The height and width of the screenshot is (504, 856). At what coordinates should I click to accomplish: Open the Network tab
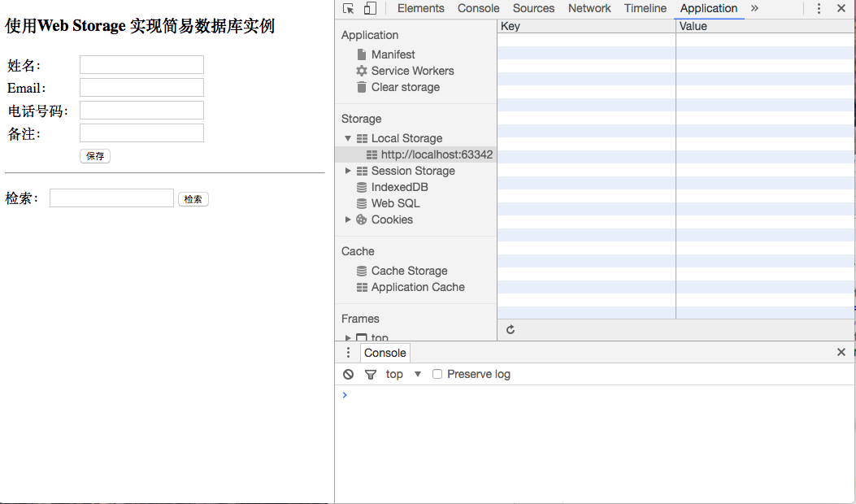[589, 8]
